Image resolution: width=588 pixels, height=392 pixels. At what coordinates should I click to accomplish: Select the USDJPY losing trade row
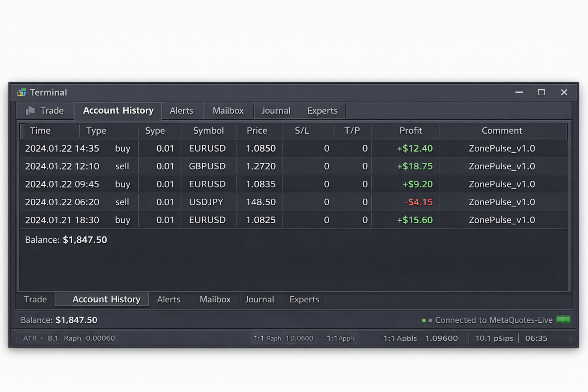294,202
